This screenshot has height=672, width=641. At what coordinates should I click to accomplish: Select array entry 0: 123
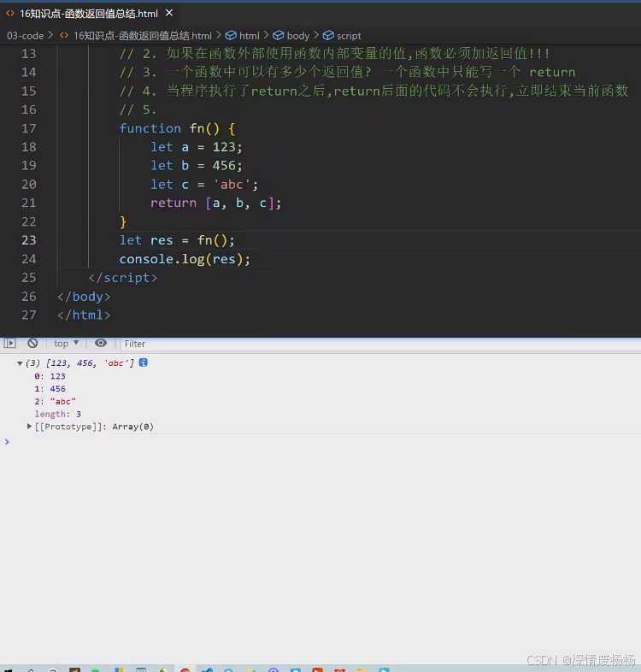click(x=50, y=376)
